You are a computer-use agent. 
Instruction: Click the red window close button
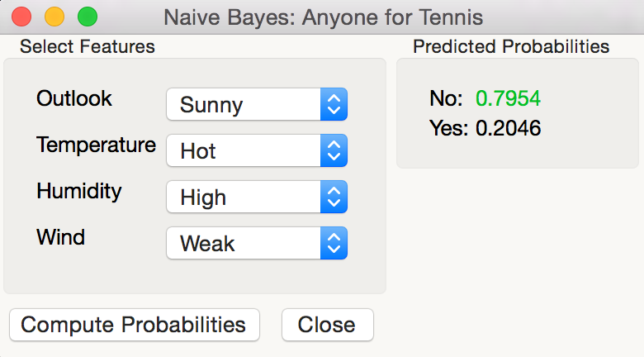tap(21, 16)
